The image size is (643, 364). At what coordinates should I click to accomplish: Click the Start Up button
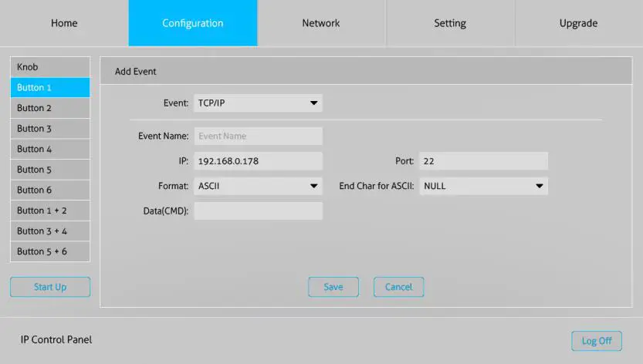pyautogui.click(x=50, y=287)
